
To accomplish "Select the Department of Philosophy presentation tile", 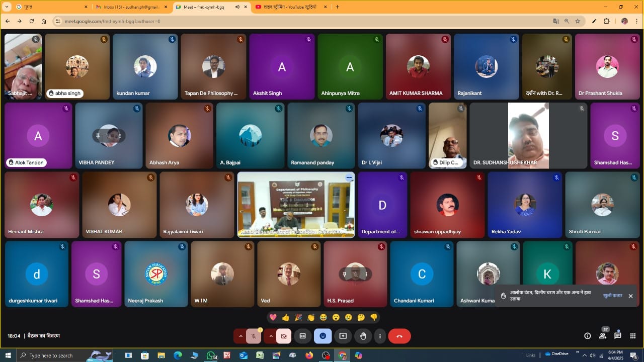I will pos(296,204).
